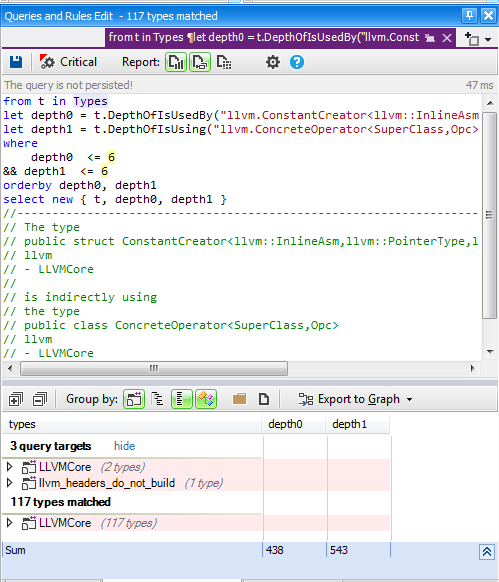Expand all result rows with the plus icon
The width and height of the screenshot is (499, 582).
pyautogui.click(x=16, y=399)
